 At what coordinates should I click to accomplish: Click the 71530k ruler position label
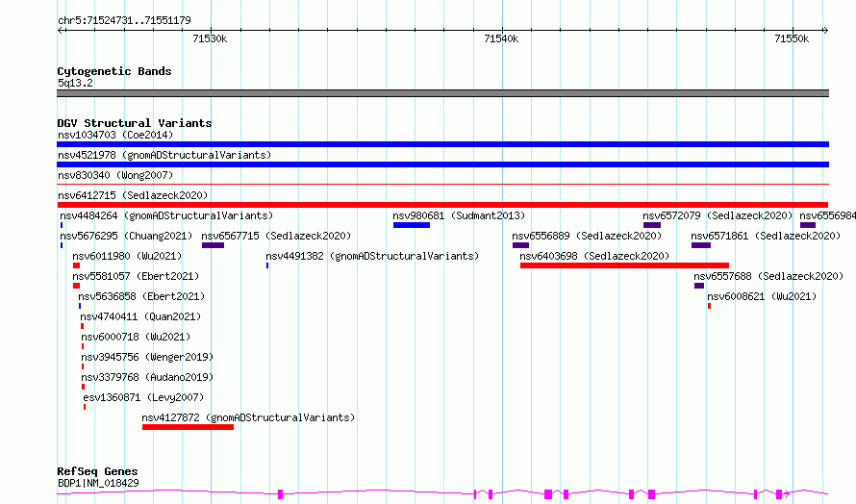[211, 38]
